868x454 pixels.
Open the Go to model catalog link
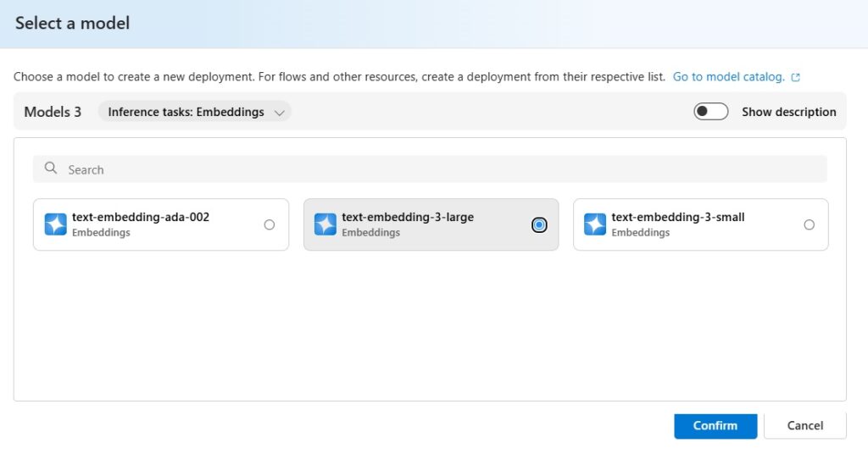coord(728,77)
